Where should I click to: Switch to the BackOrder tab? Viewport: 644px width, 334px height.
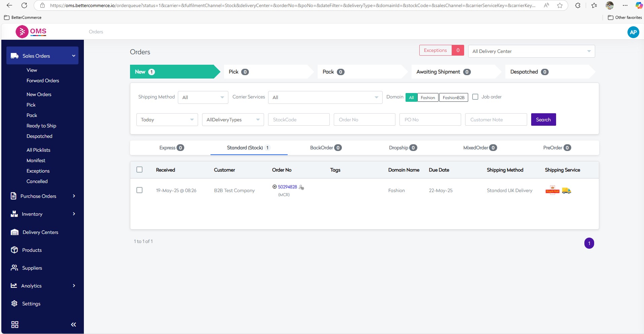tap(325, 148)
